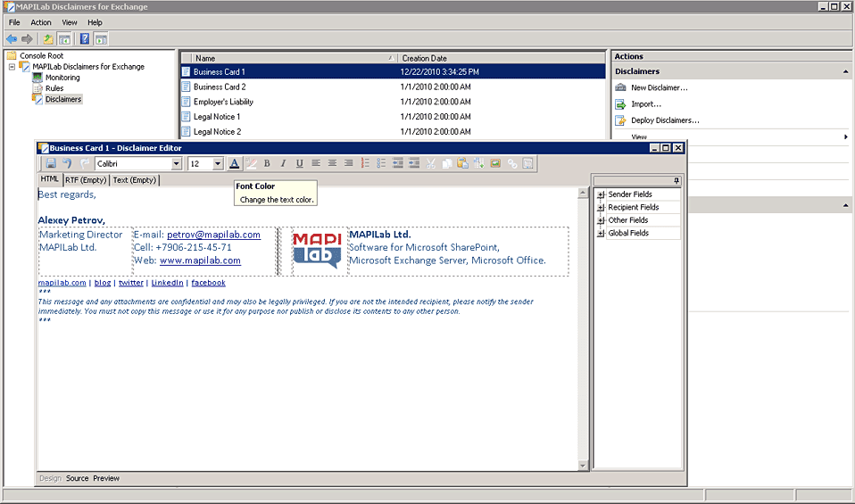Click petrov@mapilab.com email link

click(x=214, y=235)
